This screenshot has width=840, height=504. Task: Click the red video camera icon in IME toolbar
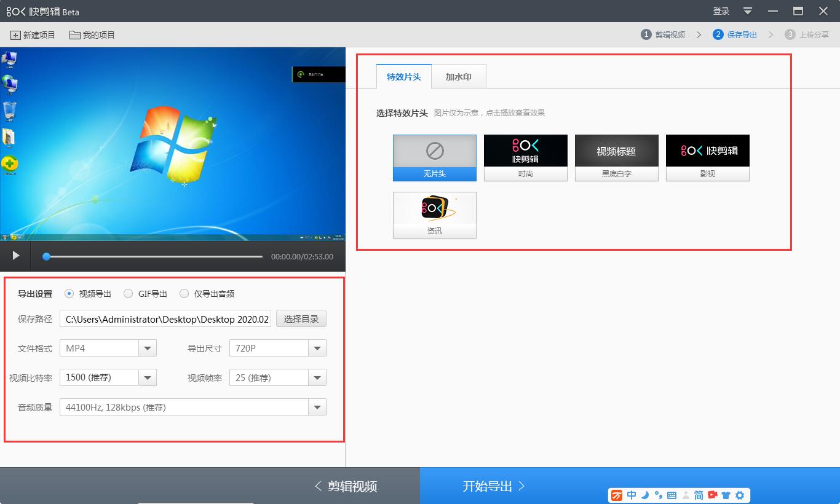click(x=713, y=495)
